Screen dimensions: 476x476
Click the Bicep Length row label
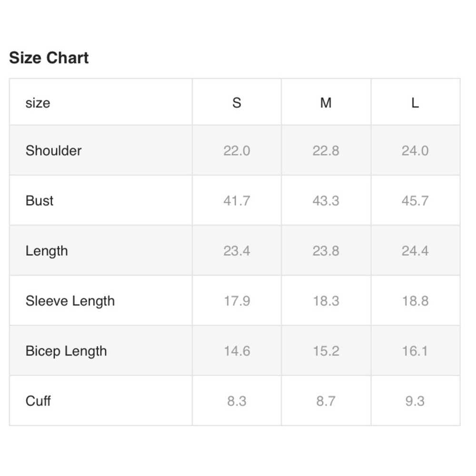[66, 352]
